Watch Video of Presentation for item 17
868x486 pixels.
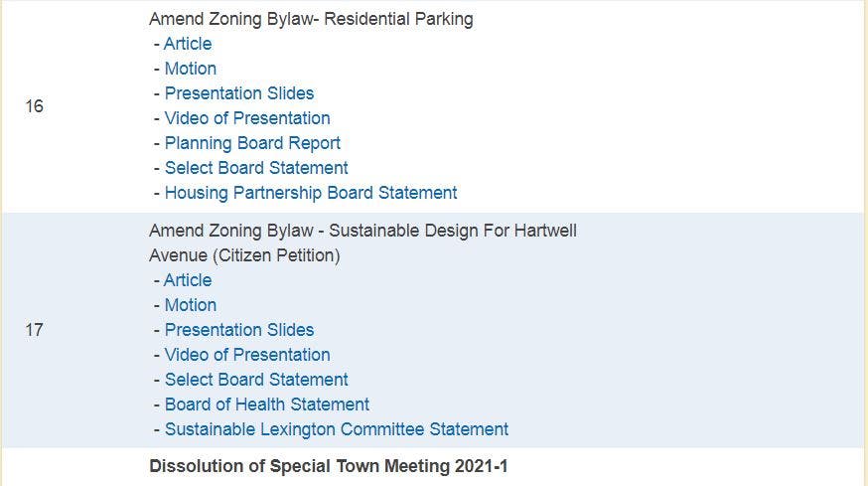246,355
